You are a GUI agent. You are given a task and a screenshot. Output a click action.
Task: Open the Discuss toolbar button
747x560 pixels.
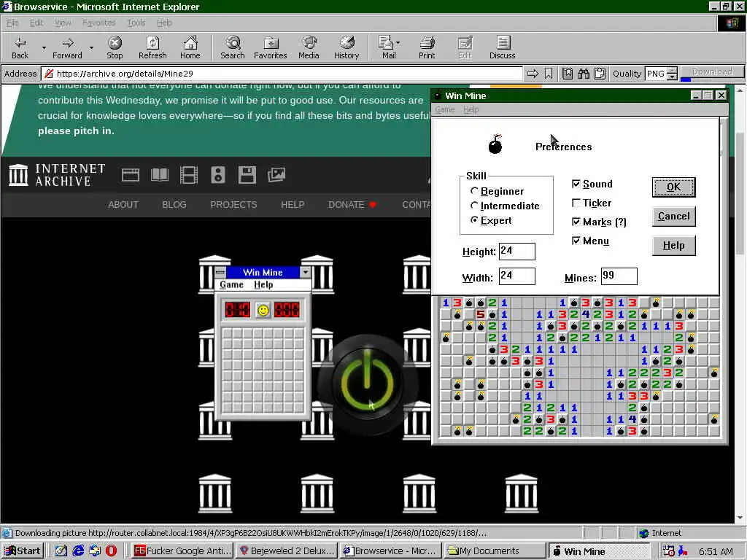click(502, 47)
